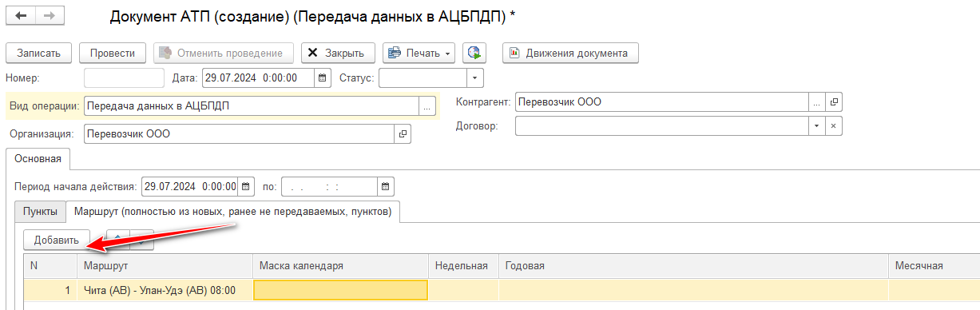Choose Вид операции via ellipsis button
Viewport: 980px width, 310px height.
click(427, 105)
